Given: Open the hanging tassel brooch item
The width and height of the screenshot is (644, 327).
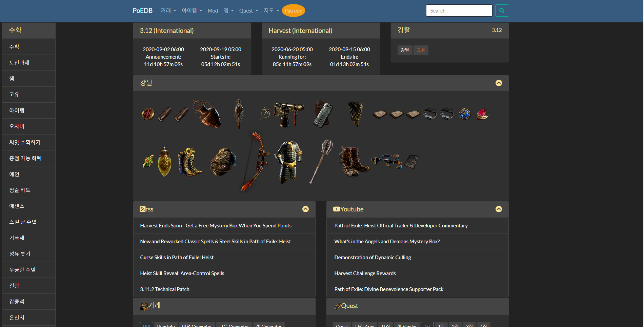Looking at the screenshot, I should tap(239, 114).
